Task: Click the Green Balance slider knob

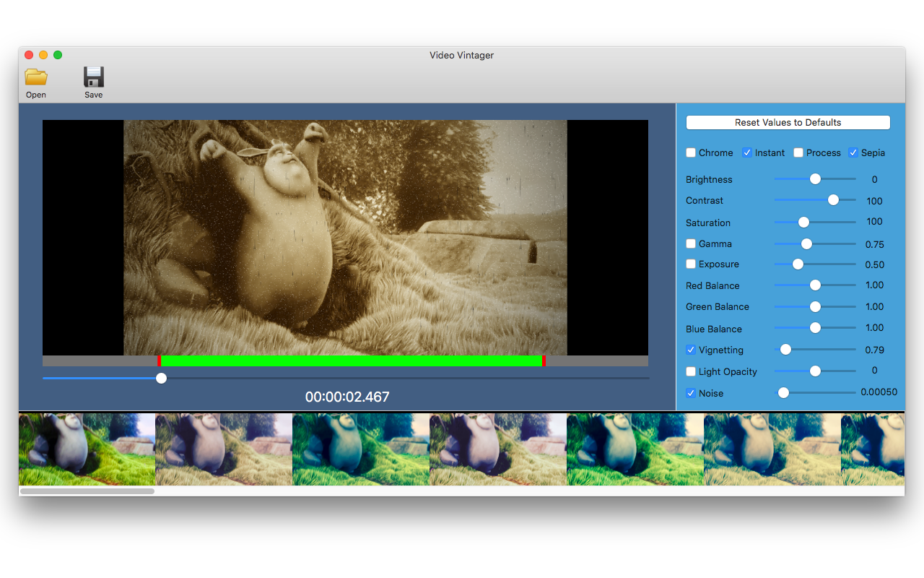Action: pyautogui.click(x=815, y=306)
